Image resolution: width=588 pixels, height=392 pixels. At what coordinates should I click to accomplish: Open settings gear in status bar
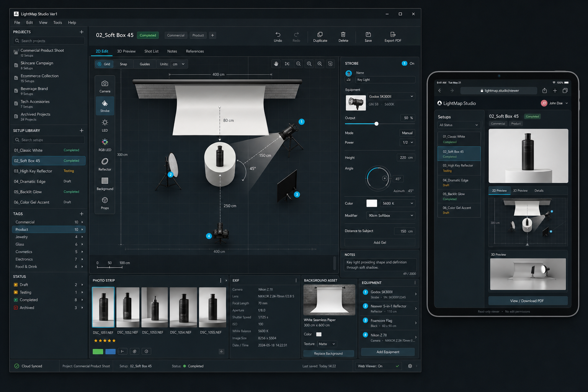(x=410, y=366)
